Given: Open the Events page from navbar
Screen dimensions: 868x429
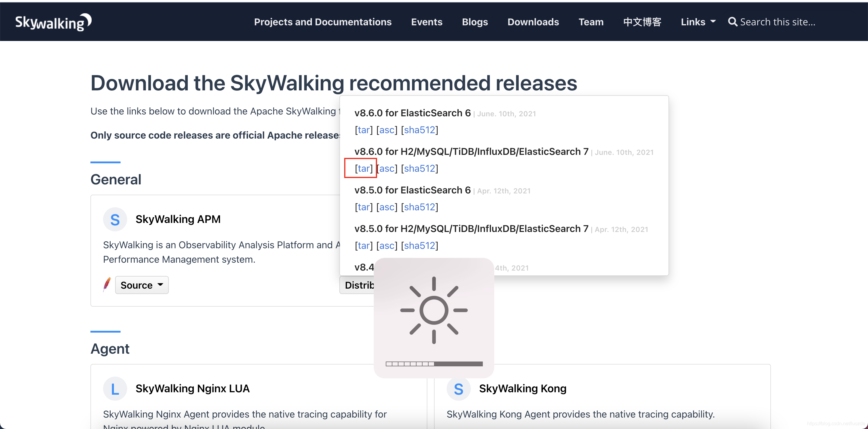Looking at the screenshot, I should 426,22.
